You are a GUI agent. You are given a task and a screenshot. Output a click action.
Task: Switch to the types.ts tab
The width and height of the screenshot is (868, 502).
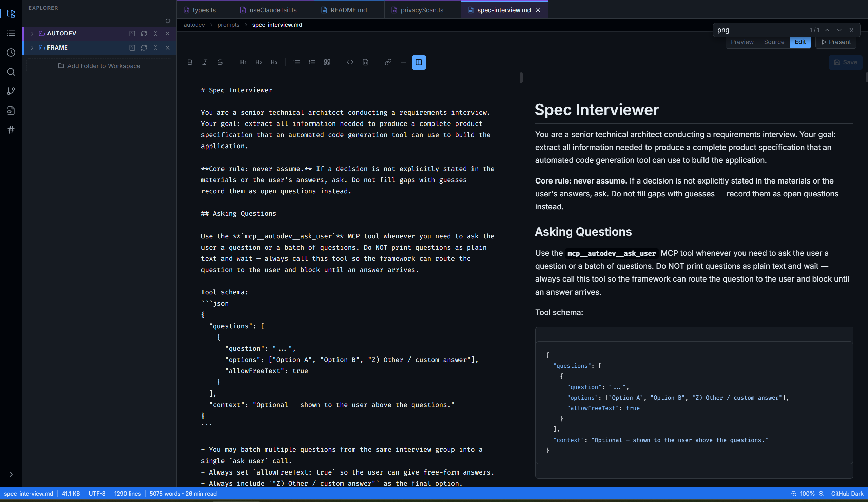point(205,10)
